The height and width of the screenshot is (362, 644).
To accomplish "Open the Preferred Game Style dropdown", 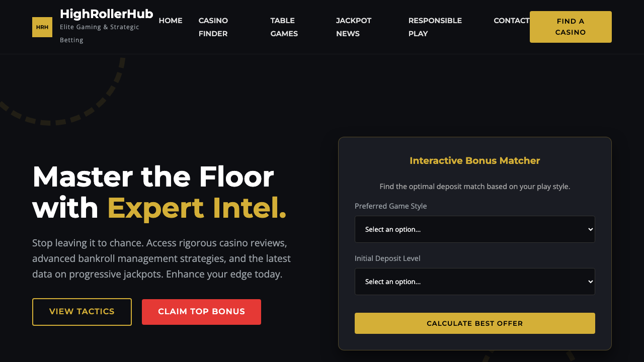I will [x=474, y=229].
